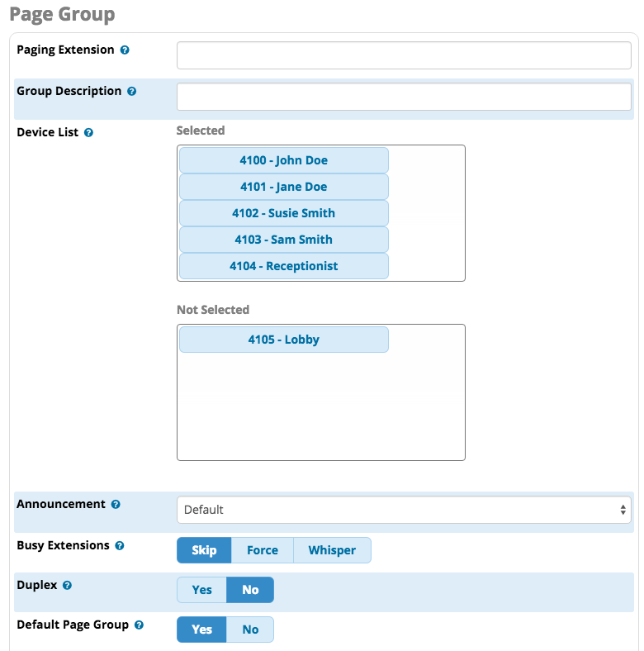Click Default Page Group help icon
This screenshot has height=651, width=644.
(139, 625)
